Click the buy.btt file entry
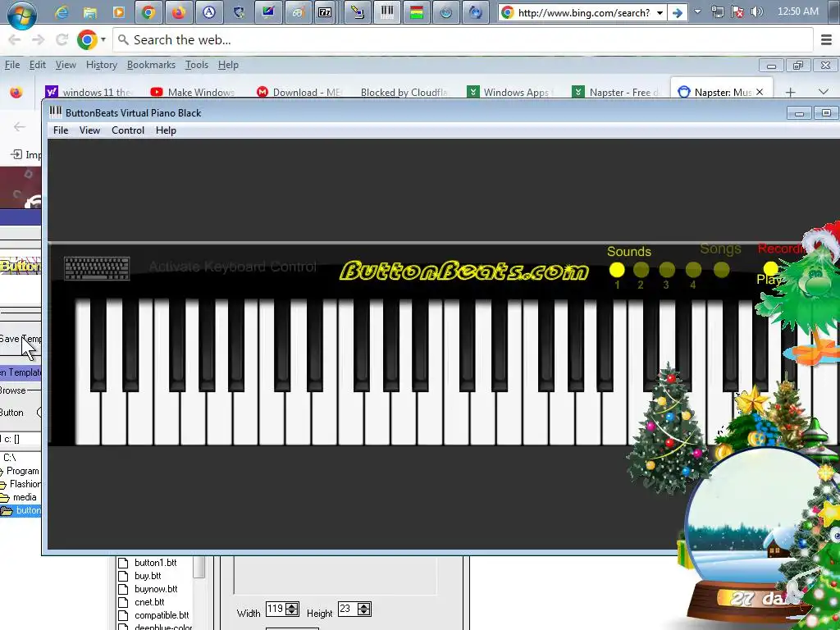 [148, 576]
